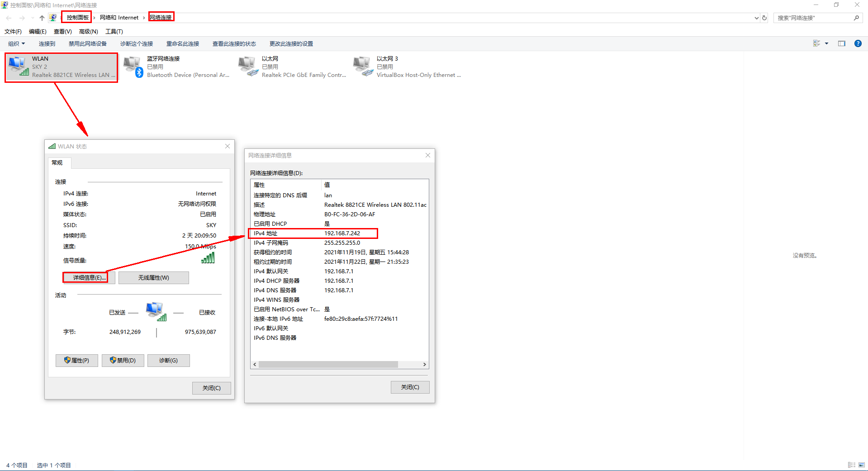Open the 工具(T) menu
Viewport: 868px width, 471px height.
[114, 31]
